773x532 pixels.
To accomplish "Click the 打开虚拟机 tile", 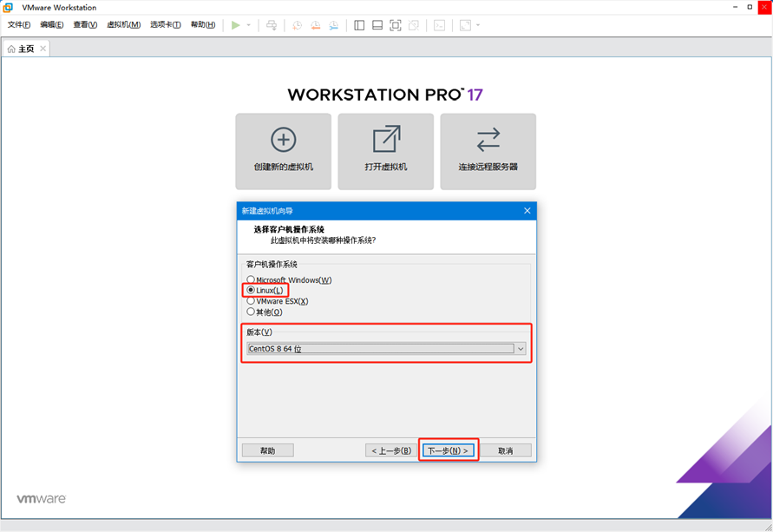I will point(386,151).
